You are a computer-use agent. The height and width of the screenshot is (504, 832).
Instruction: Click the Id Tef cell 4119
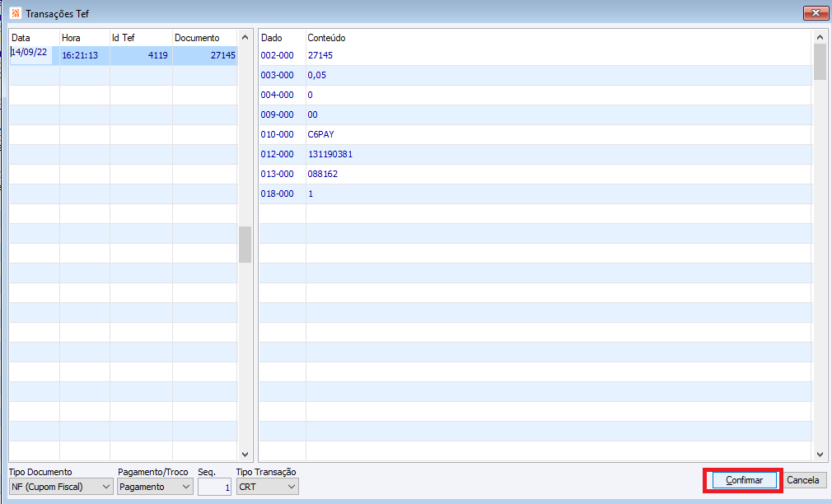(x=141, y=55)
